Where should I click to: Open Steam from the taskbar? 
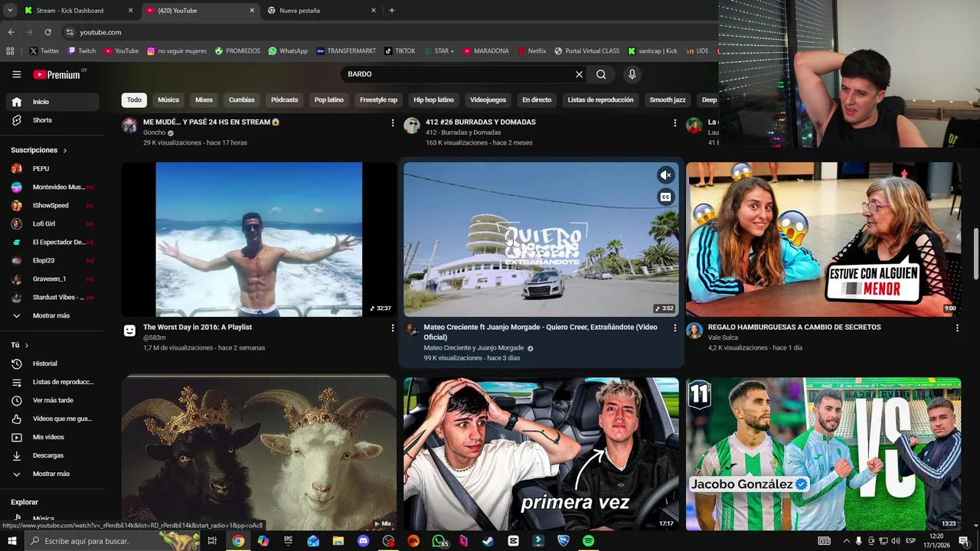(x=488, y=541)
